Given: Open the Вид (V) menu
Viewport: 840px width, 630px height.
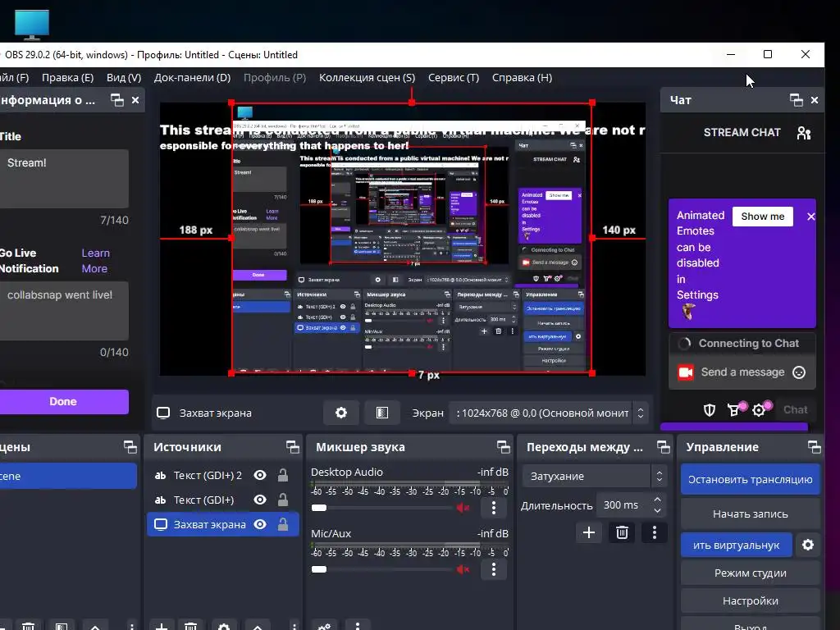Looking at the screenshot, I should 124,78.
